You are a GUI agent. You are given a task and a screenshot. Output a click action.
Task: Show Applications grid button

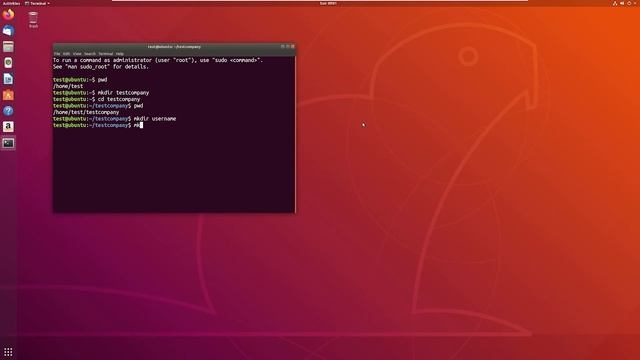[8, 351]
